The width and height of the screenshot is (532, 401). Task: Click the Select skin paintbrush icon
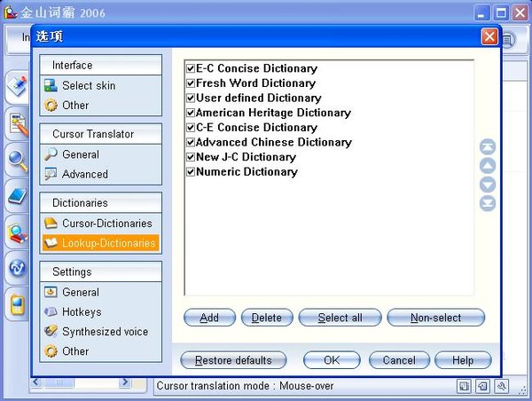pos(51,86)
